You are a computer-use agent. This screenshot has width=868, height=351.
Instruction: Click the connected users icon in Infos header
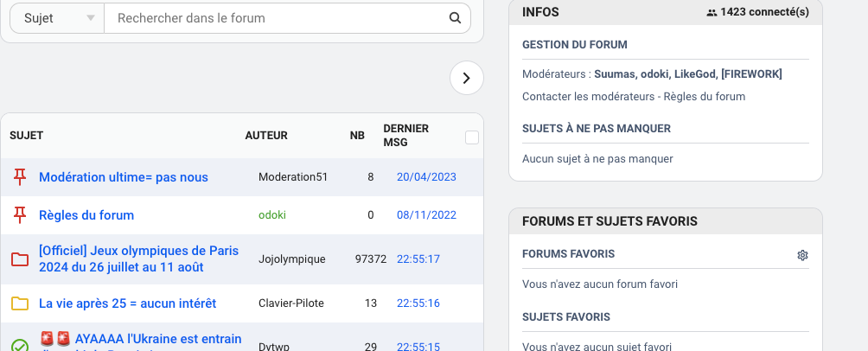coord(712,12)
